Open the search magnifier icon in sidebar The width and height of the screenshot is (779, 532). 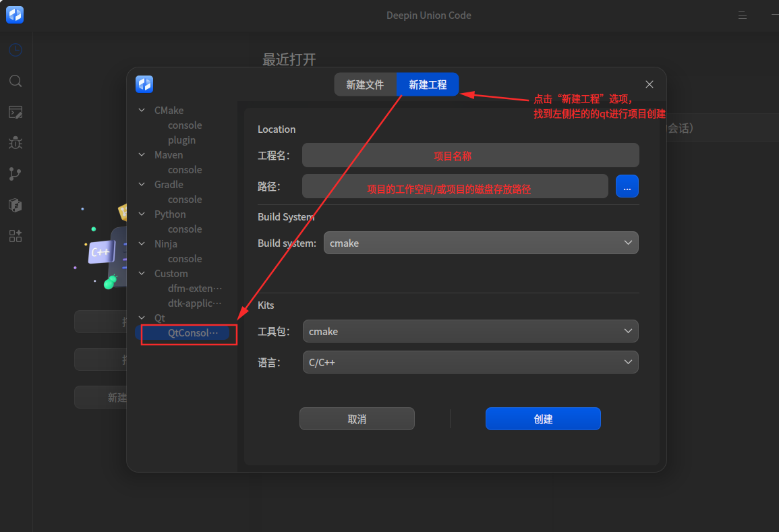pos(16,81)
